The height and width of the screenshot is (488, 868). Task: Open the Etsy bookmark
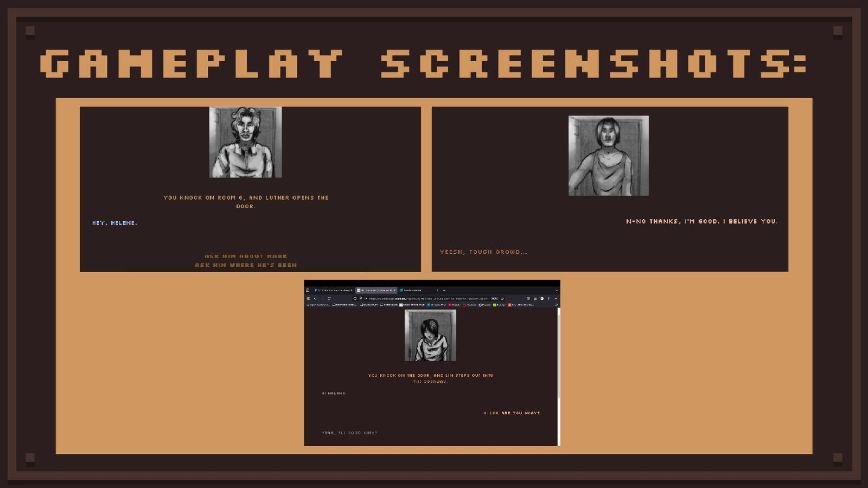(511, 305)
